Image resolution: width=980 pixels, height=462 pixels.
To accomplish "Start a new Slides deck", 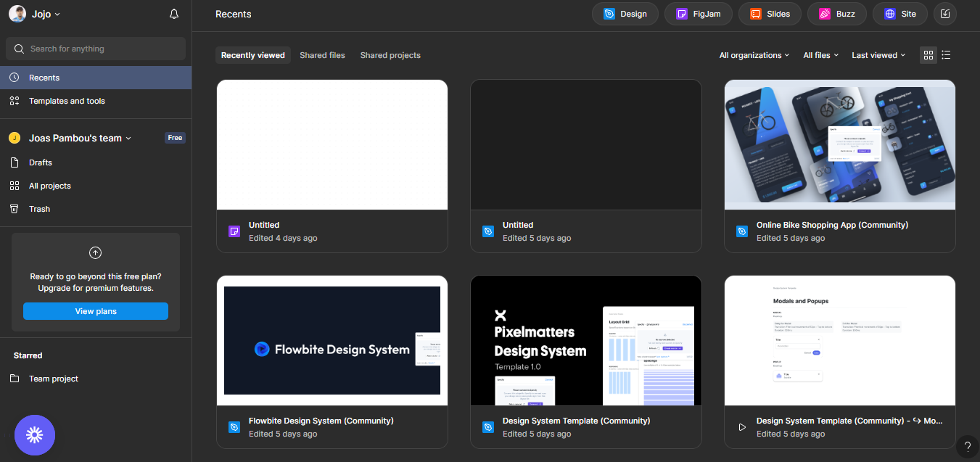I will [769, 14].
